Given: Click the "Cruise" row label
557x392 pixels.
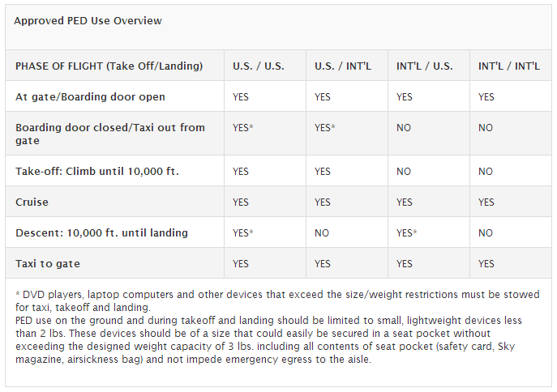Looking at the screenshot, I should coord(32,202).
